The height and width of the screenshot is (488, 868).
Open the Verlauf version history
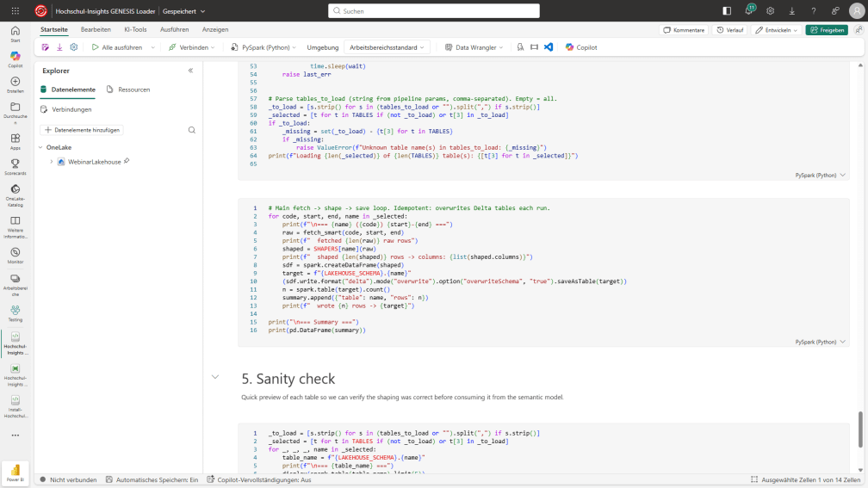tap(730, 30)
